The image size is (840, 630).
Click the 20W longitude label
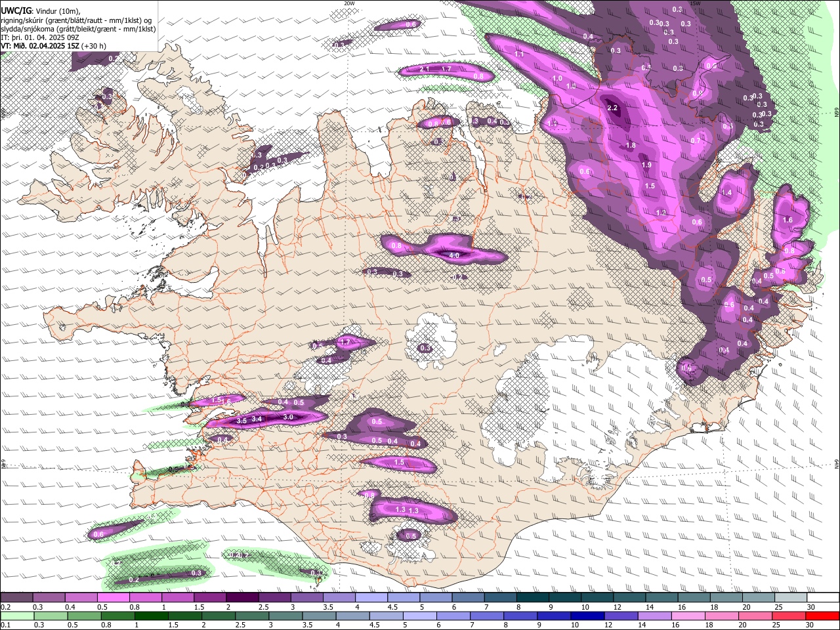coord(349,3)
